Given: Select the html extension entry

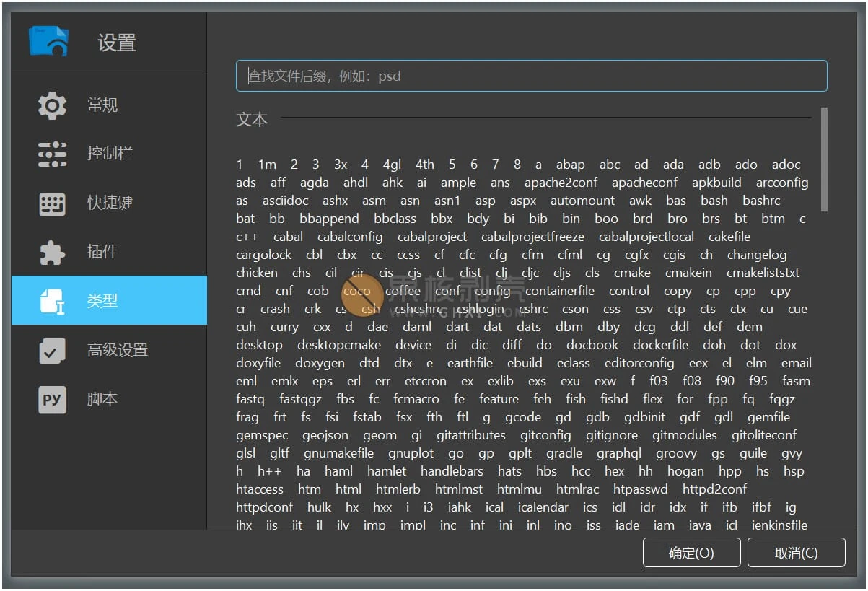Looking at the screenshot, I should [348, 489].
